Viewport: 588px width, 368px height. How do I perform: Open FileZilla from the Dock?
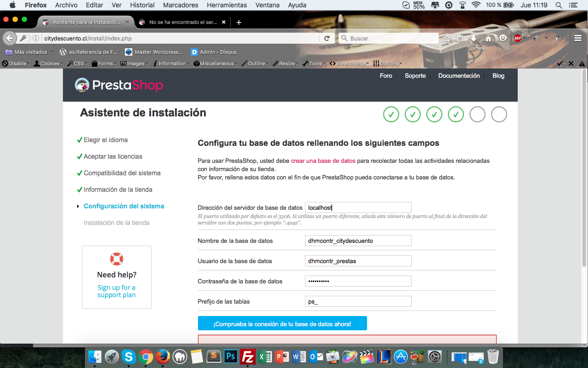click(x=248, y=356)
